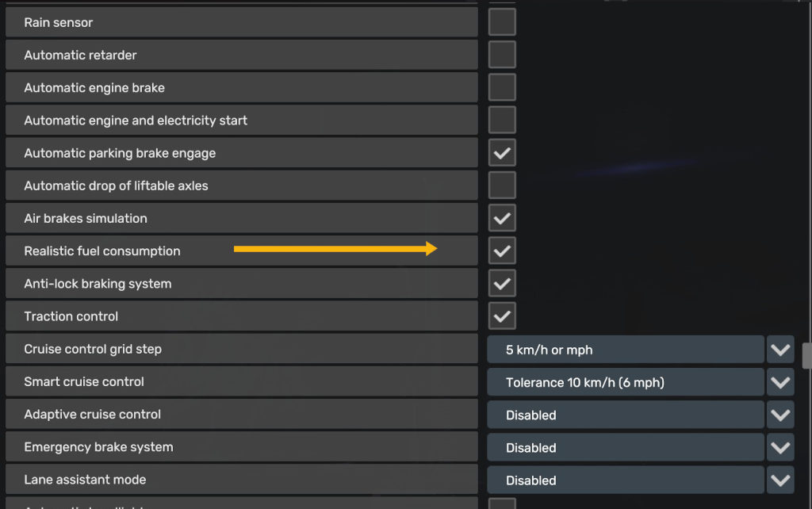Uncheck Air brakes simulation
The height and width of the screenshot is (509, 812).
[x=501, y=217]
